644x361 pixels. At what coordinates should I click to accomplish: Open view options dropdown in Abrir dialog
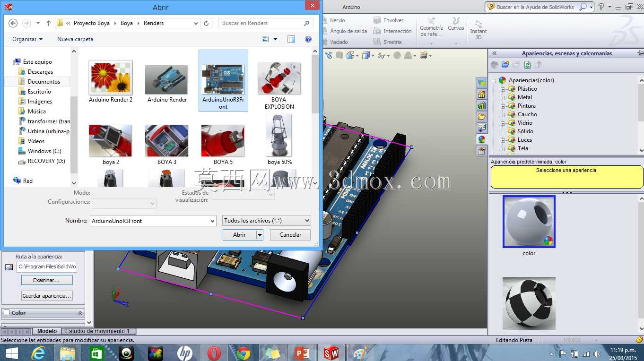(275, 39)
